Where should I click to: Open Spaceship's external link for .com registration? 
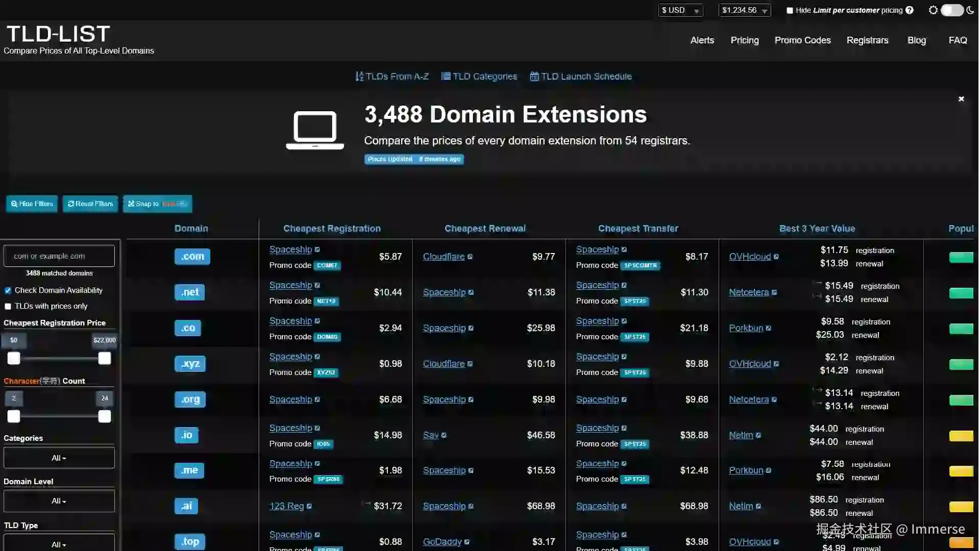[x=317, y=249]
